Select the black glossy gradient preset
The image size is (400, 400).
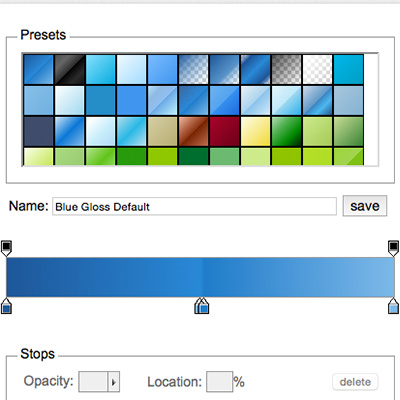(69, 69)
